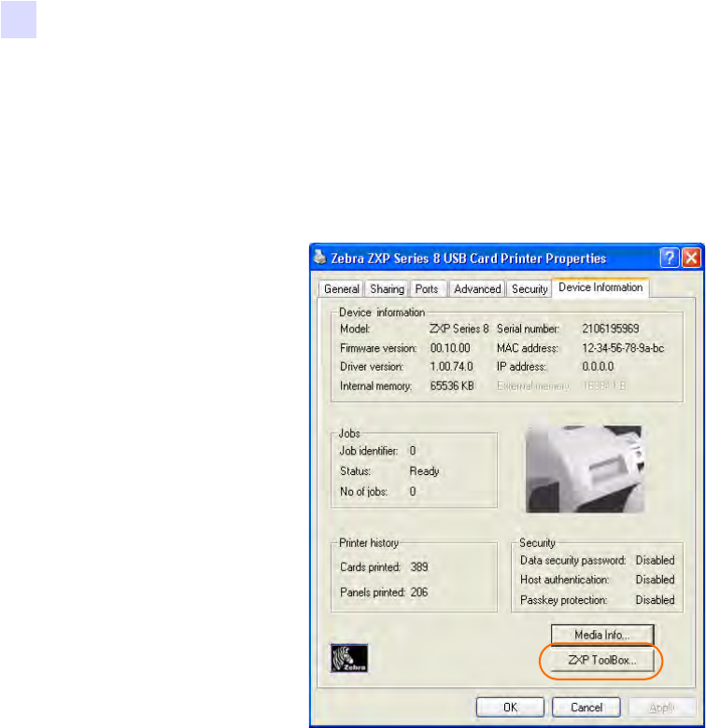
Task: Click the dialog title text
Action: pos(468,259)
